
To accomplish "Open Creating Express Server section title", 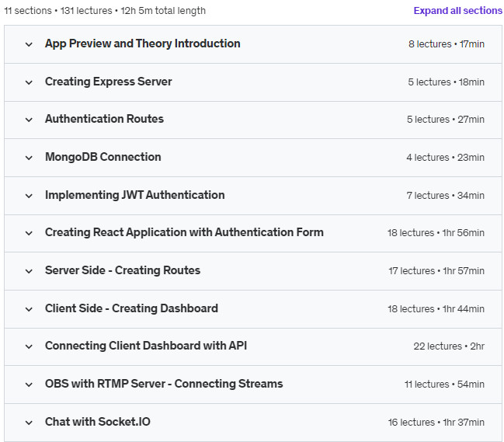I will pyautogui.click(x=108, y=82).
